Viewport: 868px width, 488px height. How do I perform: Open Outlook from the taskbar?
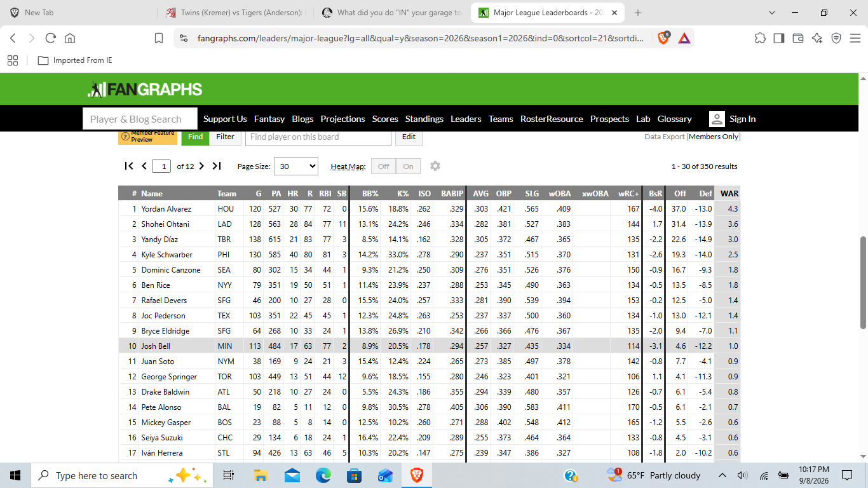click(x=386, y=475)
